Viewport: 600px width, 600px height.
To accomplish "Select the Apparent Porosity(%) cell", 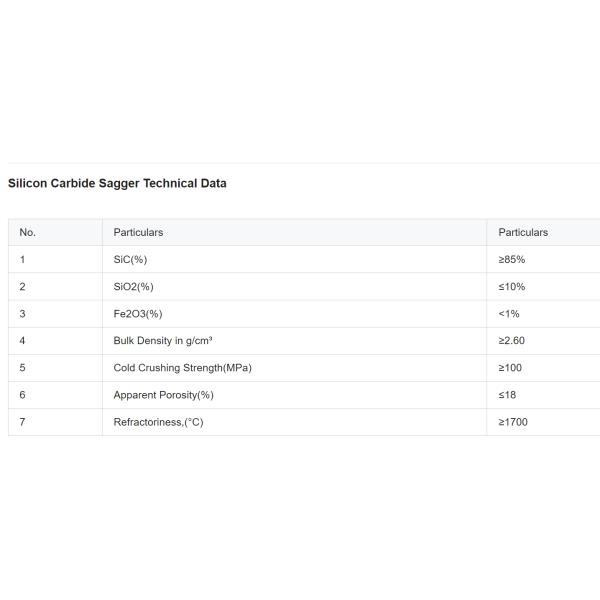I will coord(163,394).
